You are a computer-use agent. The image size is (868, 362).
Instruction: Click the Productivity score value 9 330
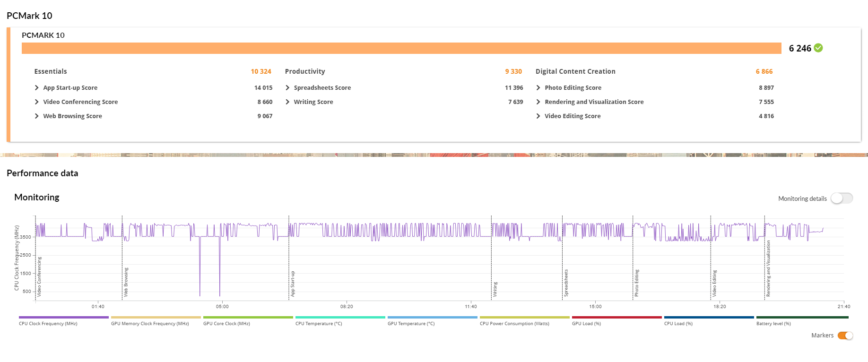tap(513, 71)
